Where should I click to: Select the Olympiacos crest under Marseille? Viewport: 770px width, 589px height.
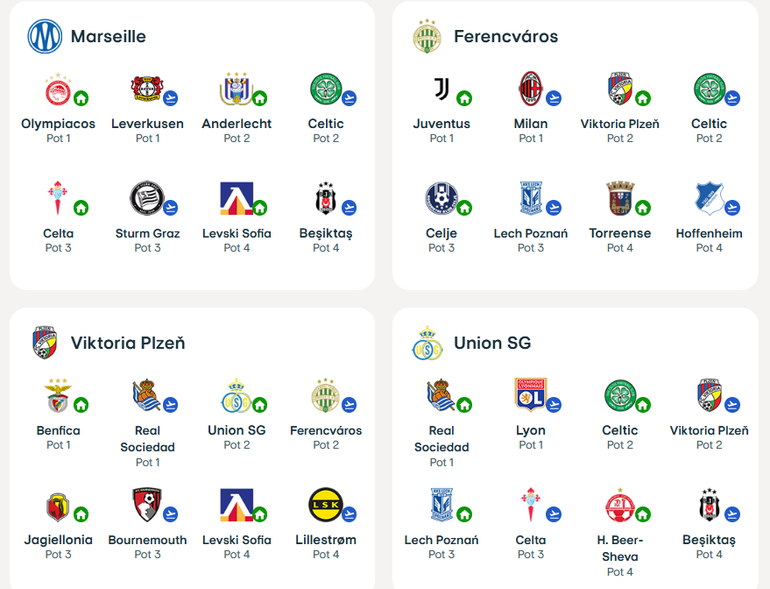(58, 89)
